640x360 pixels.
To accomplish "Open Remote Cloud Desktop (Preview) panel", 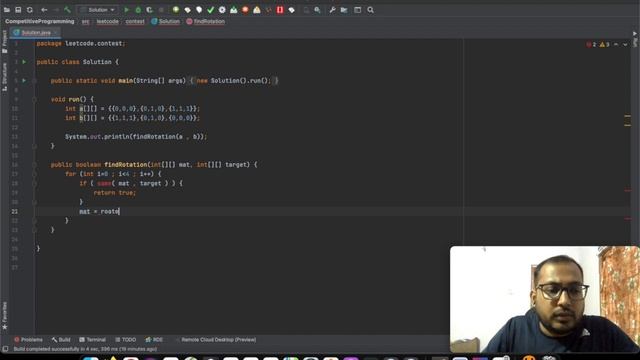I will [x=216, y=340].
